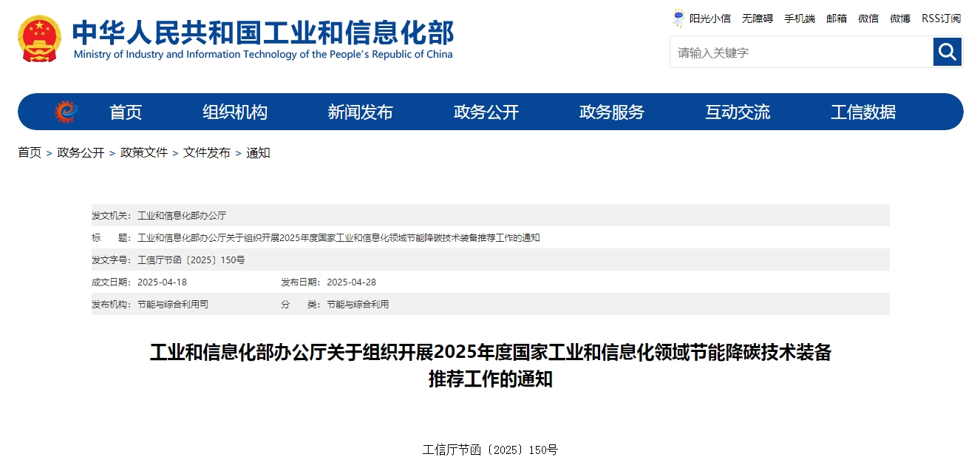Go to 政务公开 in the breadcrumb
980x471 pixels.
point(81,152)
